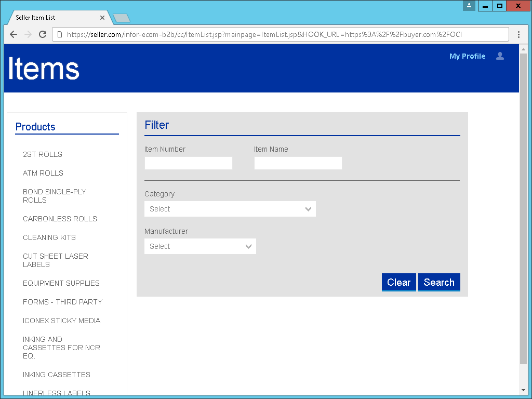The width and height of the screenshot is (532, 399).
Task: Click the page info icon in address bar
Action: pos(60,34)
